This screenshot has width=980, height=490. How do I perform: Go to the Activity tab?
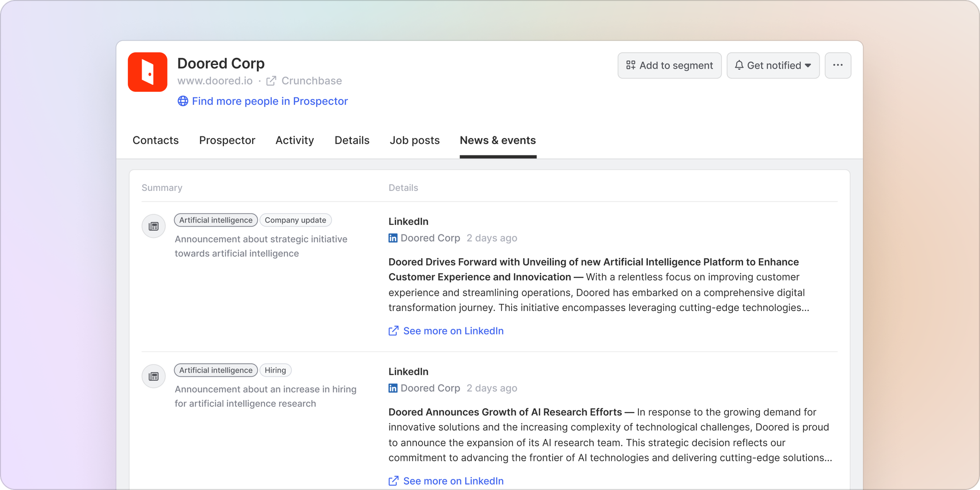(x=295, y=140)
